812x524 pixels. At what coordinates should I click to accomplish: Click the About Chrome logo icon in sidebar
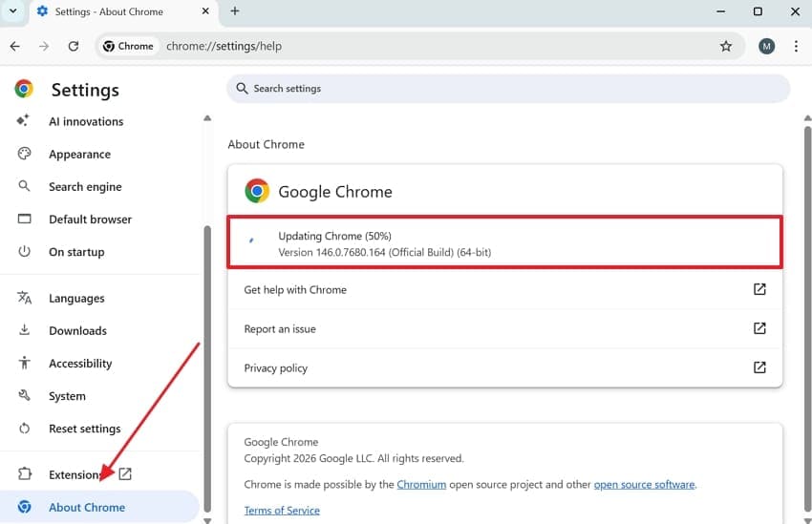[x=24, y=507]
